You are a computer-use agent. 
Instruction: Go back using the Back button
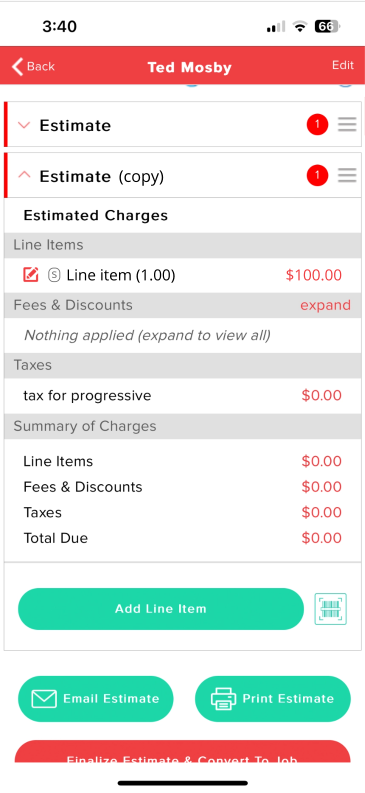pyautogui.click(x=33, y=66)
